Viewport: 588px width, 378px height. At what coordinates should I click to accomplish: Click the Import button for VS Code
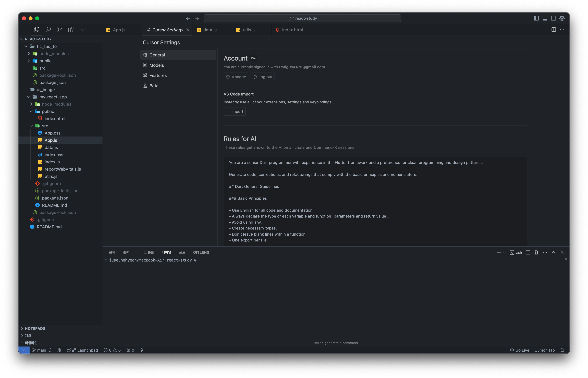click(234, 111)
